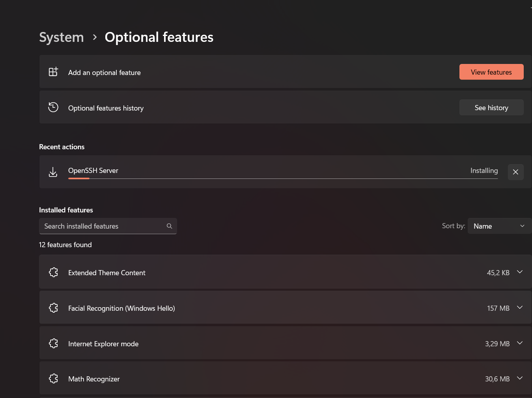Cancel the OpenSSH Server installation
Screen dimensions: 532x398
(x=515, y=172)
